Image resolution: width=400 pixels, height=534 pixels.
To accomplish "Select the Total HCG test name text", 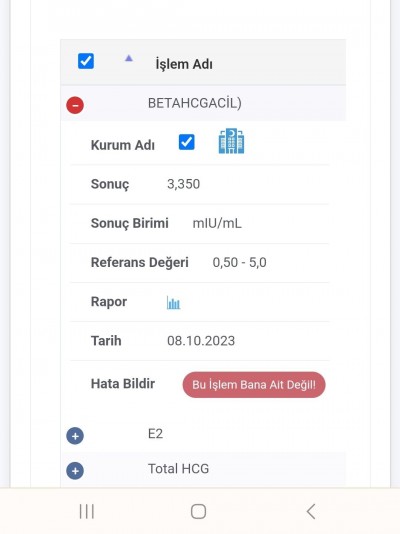I will click(x=178, y=469).
